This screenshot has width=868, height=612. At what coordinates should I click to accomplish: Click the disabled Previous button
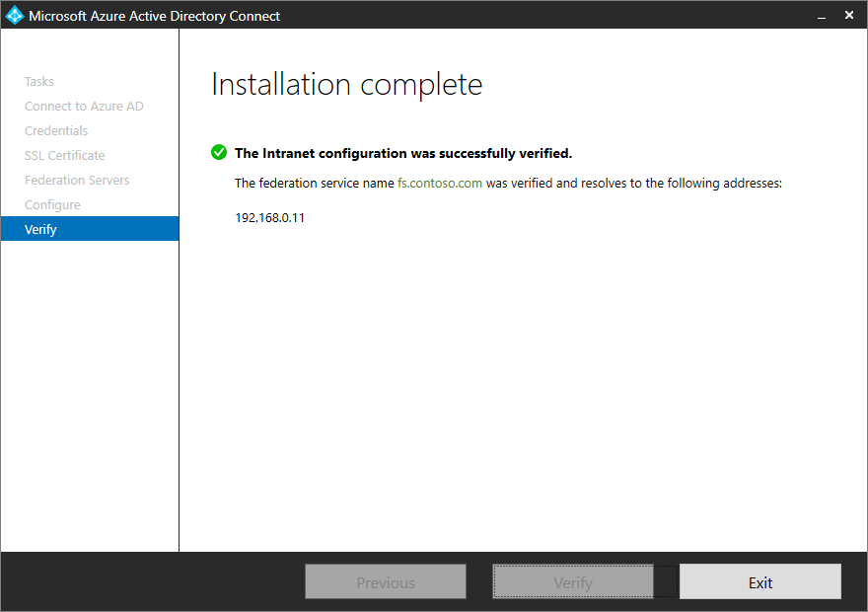tap(385, 581)
